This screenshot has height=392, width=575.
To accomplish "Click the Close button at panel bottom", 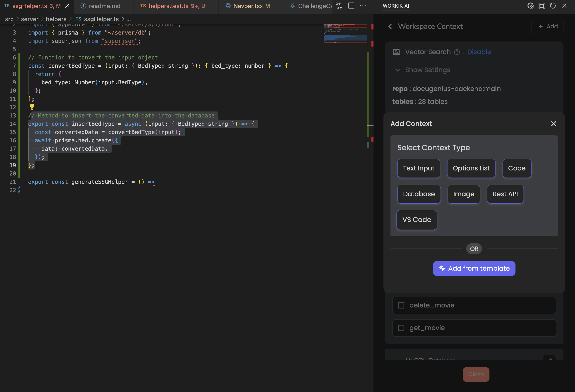I will [x=476, y=374].
